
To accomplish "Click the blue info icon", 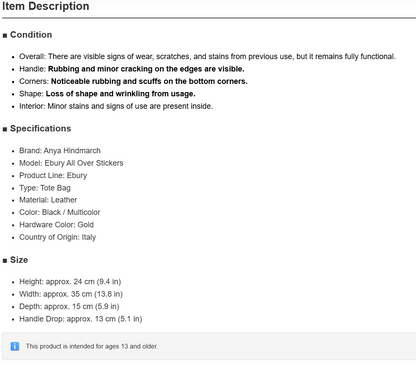I will [15, 346].
